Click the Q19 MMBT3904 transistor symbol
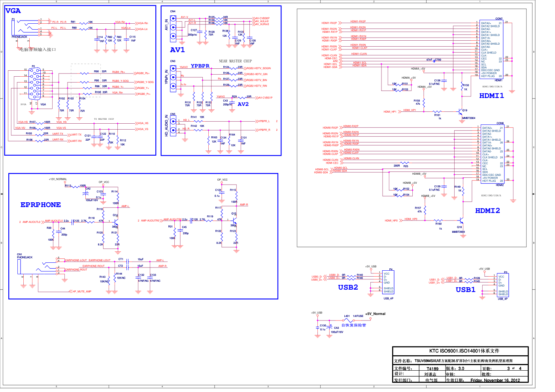 click(x=461, y=112)
